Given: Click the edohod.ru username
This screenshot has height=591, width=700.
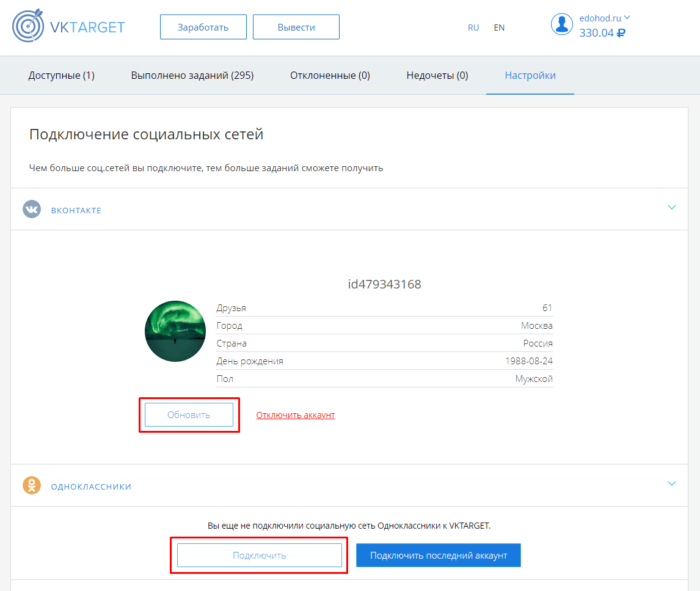Looking at the screenshot, I should 600,18.
